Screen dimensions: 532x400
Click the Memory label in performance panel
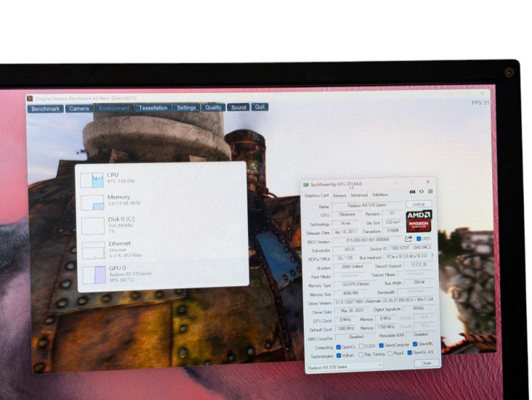(119, 197)
